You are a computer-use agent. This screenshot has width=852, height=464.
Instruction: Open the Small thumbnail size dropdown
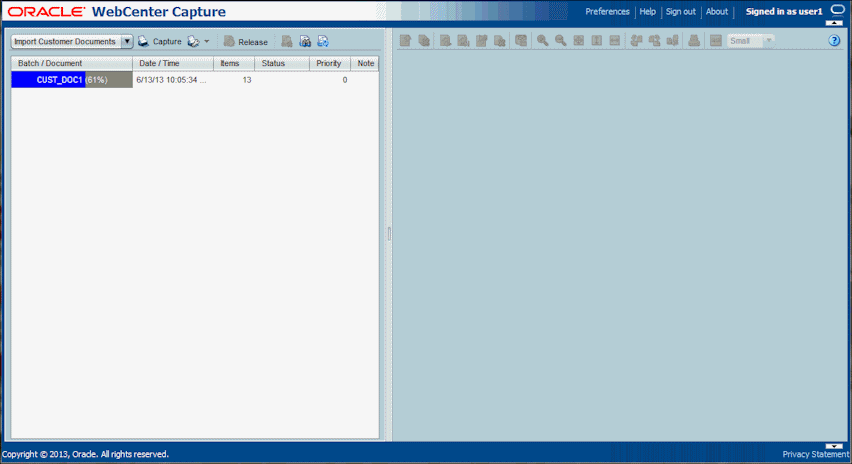(x=769, y=41)
